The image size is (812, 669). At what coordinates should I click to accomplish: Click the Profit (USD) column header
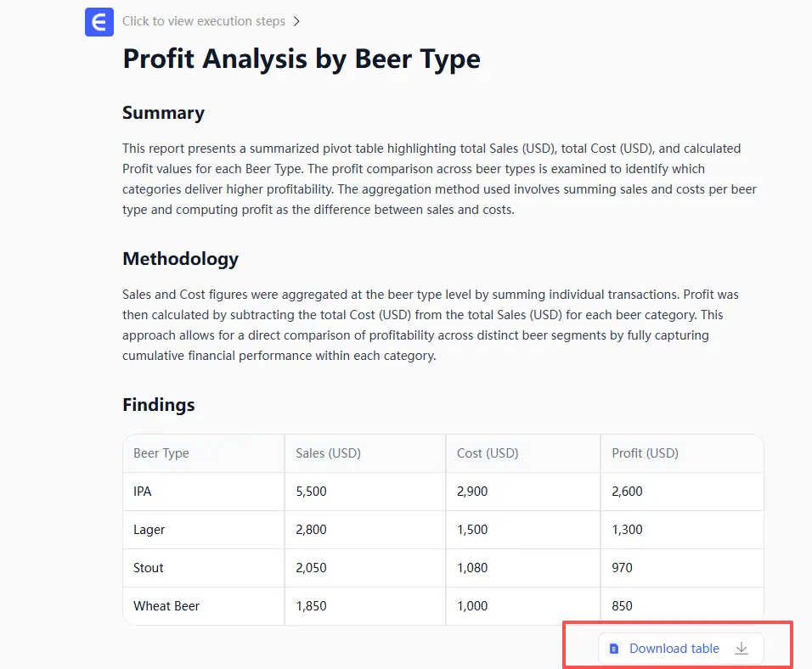point(645,453)
